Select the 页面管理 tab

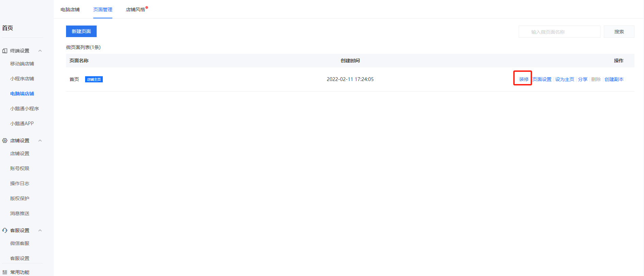tap(103, 10)
